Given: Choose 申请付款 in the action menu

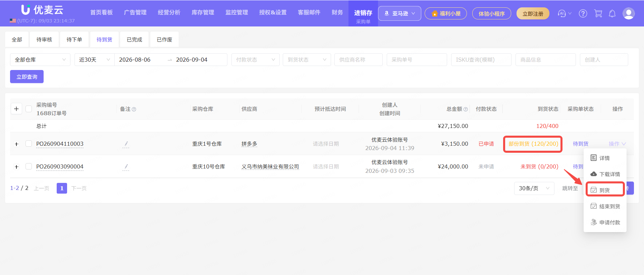Looking at the screenshot, I should coord(605,222).
